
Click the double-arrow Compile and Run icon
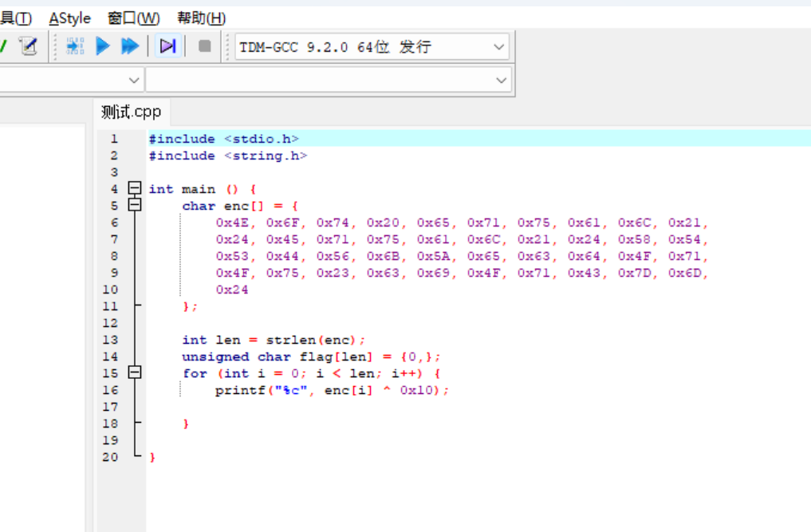pyautogui.click(x=130, y=46)
